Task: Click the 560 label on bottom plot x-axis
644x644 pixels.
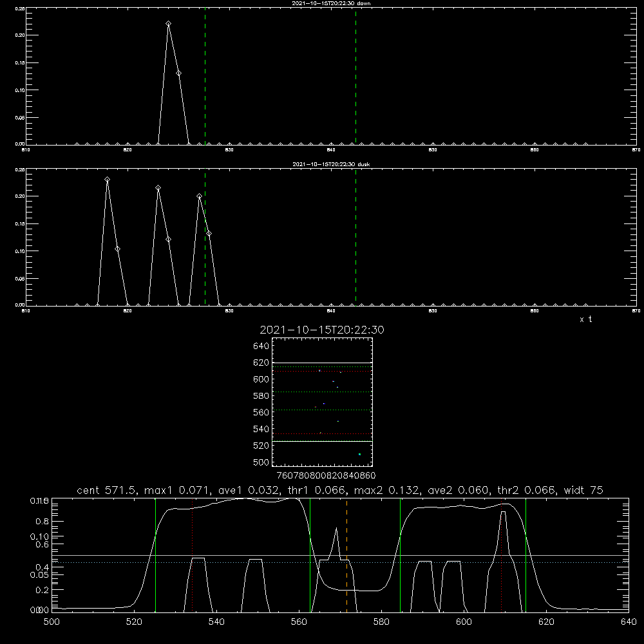Action: 299,622
